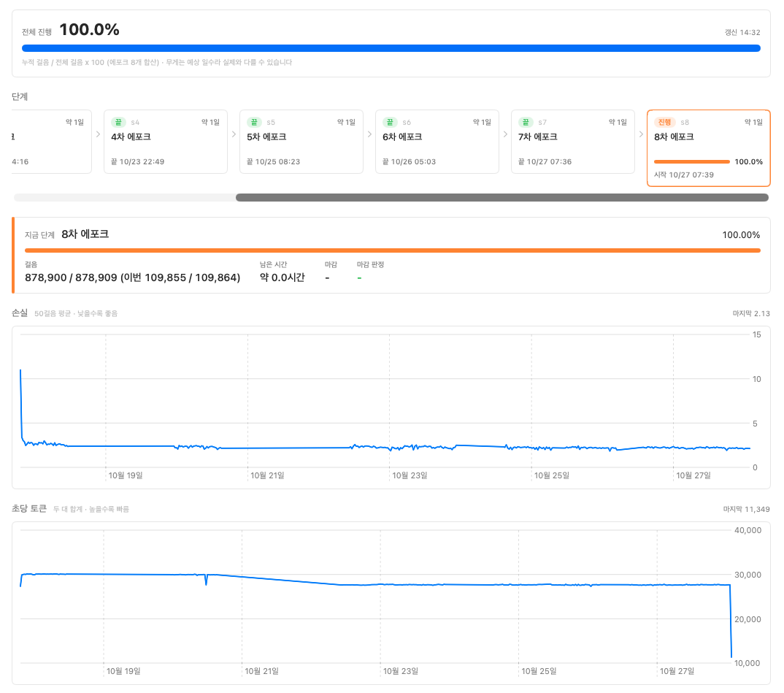Click the 10월 23일 label on 손실 chart
Image resolution: width=784 pixels, height=693 pixels.
point(410,475)
